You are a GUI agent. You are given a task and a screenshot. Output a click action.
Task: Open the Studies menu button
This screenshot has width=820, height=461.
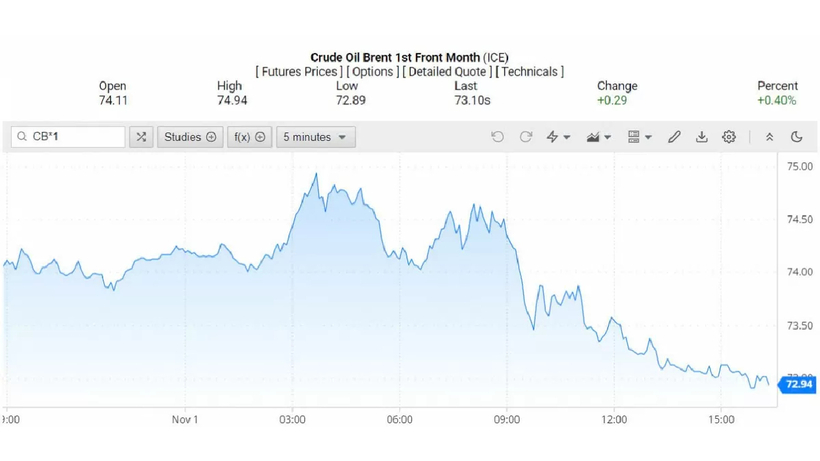click(190, 137)
